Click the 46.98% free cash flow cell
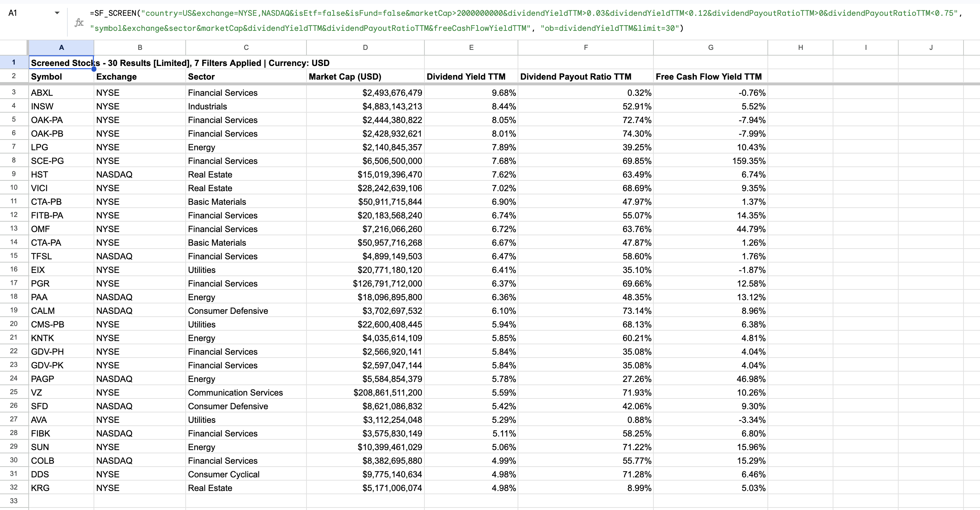The width and height of the screenshot is (980, 510). [x=710, y=379]
